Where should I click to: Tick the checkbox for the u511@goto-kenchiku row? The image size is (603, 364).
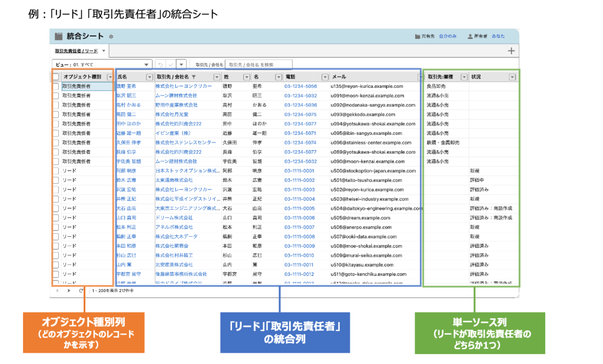click(x=56, y=274)
